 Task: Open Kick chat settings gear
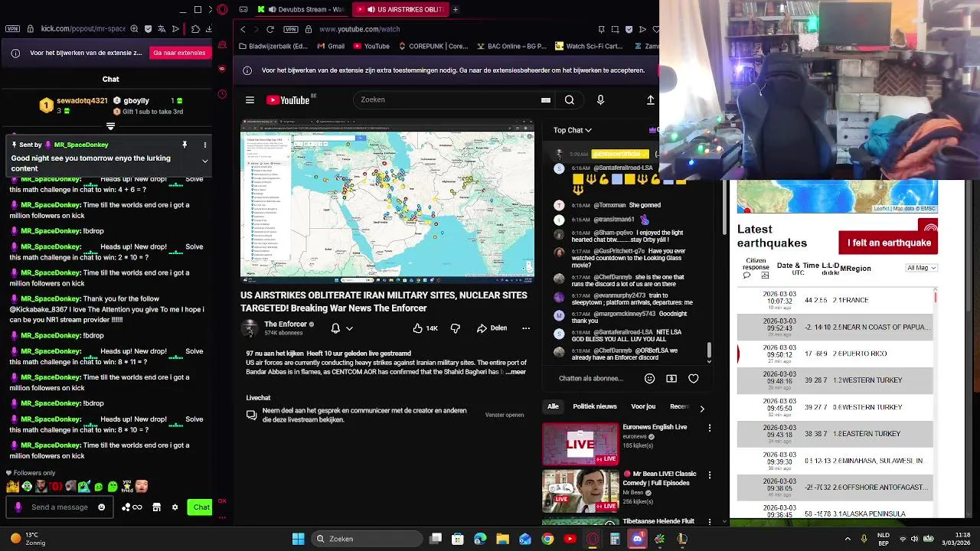tap(175, 507)
